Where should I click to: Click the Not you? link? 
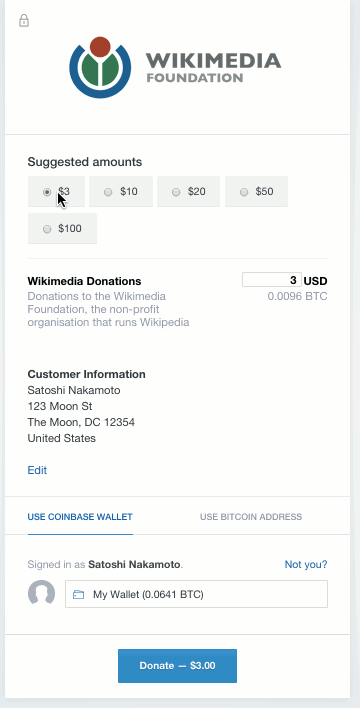[x=306, y=564]
